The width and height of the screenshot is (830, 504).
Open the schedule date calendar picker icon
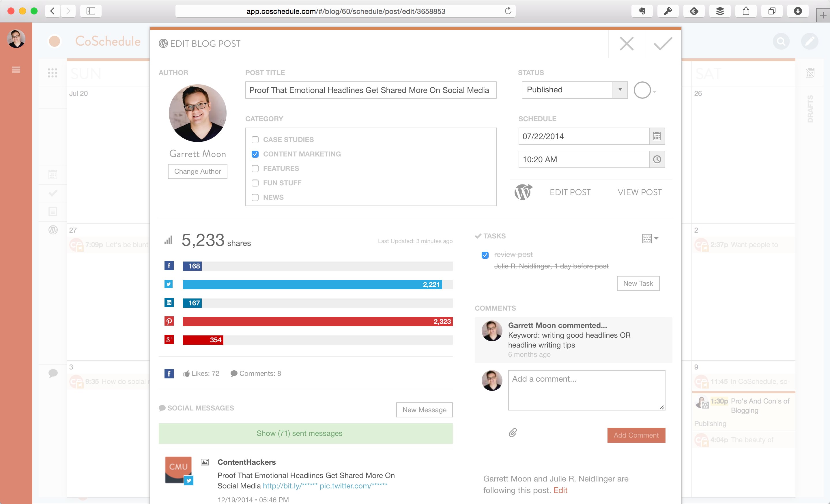point(657,137)
